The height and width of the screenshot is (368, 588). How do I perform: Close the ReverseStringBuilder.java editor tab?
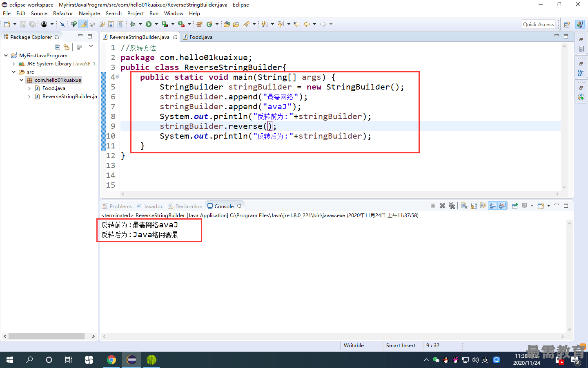pos(175,37)
